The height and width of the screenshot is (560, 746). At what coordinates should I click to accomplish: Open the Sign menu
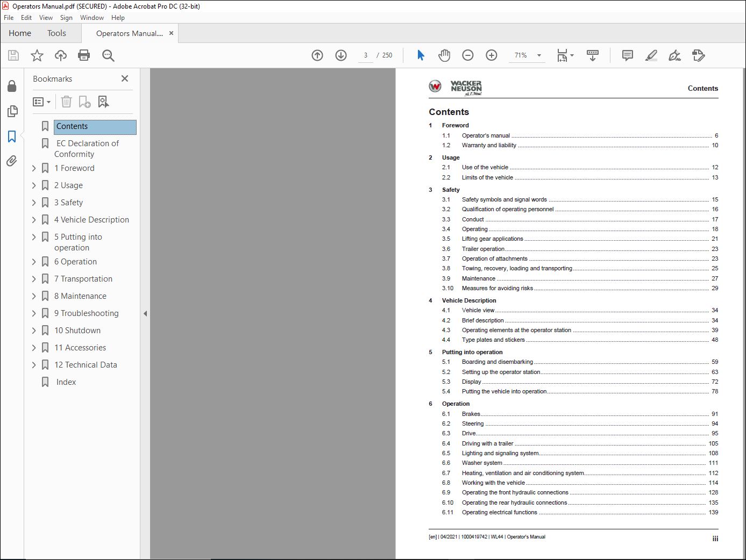coord(66,18)
